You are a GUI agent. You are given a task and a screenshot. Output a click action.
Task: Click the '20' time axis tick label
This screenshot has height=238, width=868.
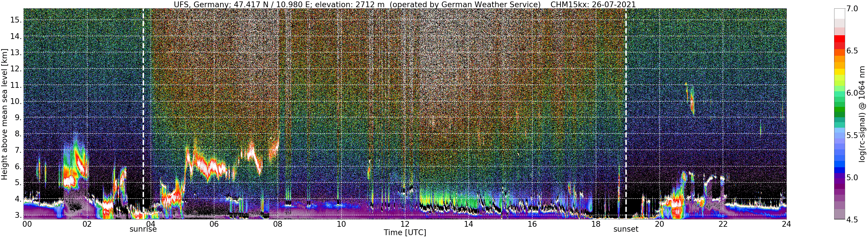[659, 224]
